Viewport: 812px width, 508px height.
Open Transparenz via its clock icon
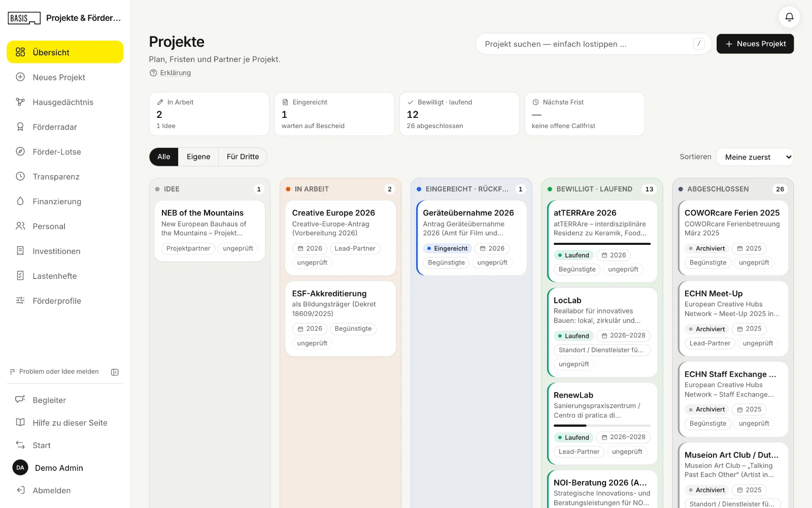(x=20, y=176)
